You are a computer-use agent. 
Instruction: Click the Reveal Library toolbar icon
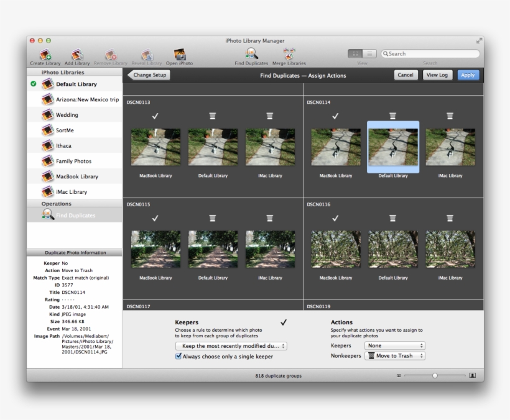147,55
